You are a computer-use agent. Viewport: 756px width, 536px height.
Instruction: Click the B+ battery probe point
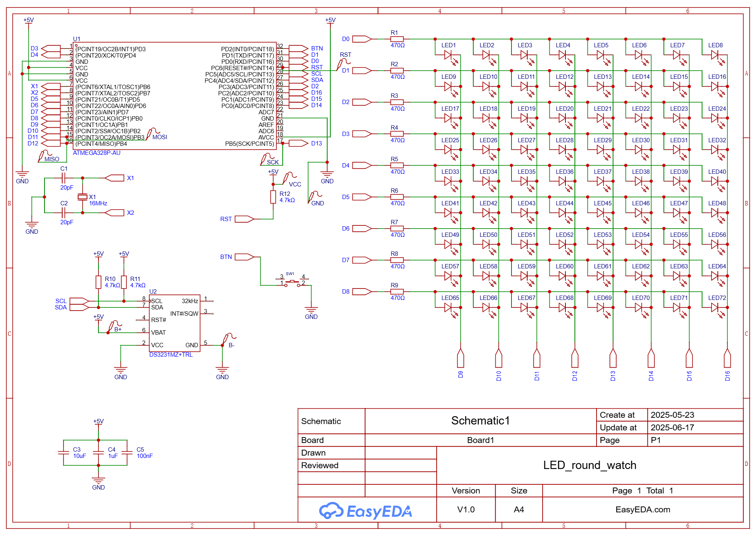[x=114, y=326]
